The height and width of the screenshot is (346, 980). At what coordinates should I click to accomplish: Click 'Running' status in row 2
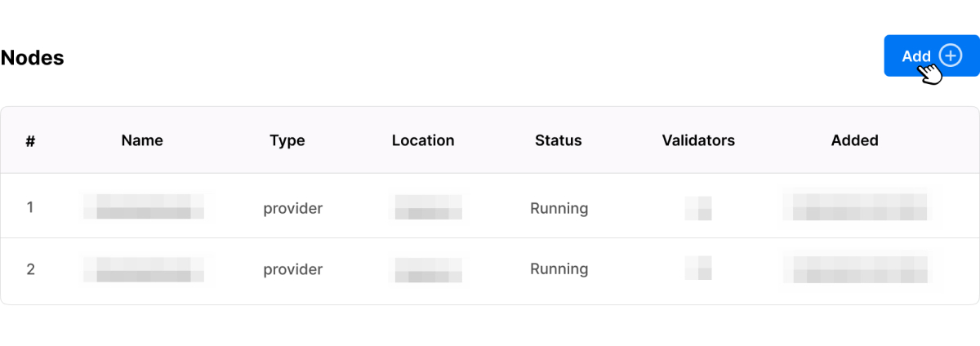click(x=559, y=268)
